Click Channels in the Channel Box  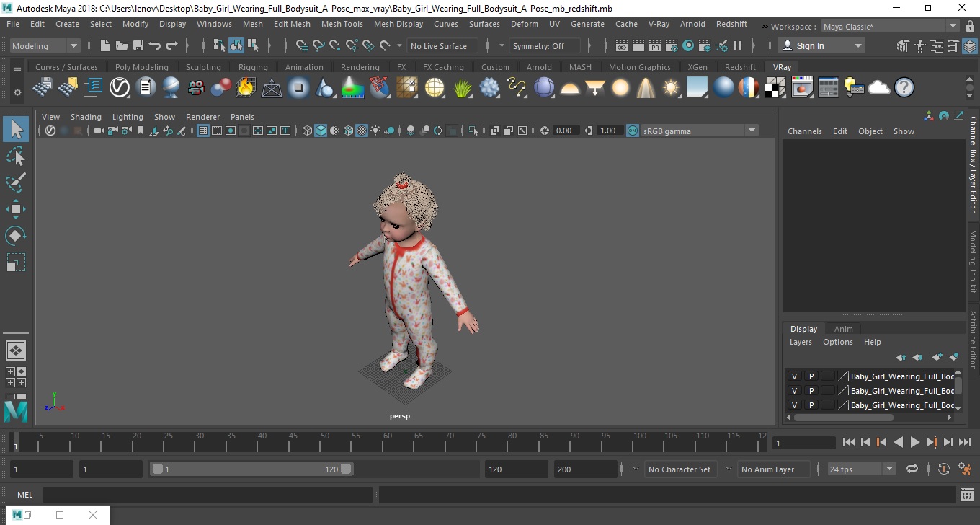[x=805, y=131]
